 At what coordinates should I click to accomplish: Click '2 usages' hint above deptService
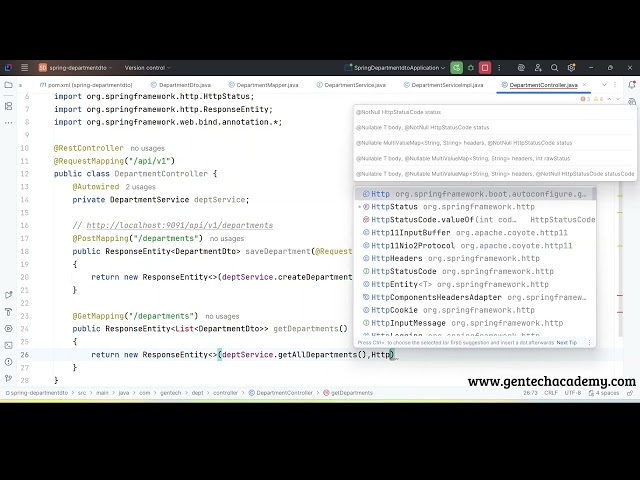[140, 187]
